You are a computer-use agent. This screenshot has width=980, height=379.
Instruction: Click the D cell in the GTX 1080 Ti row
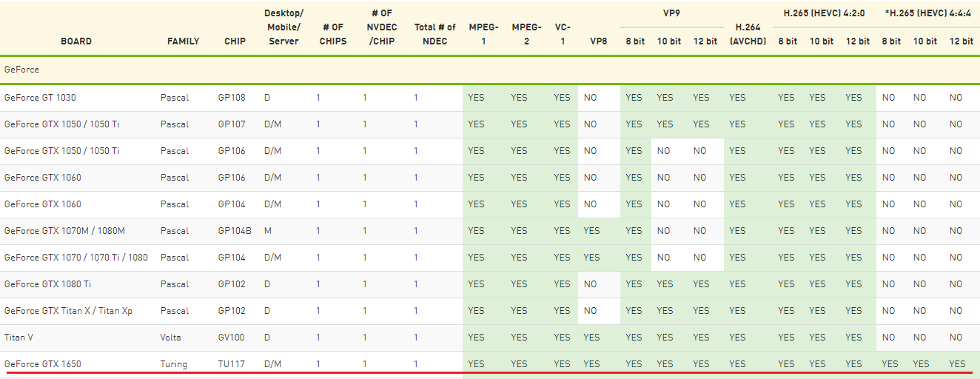267,284
